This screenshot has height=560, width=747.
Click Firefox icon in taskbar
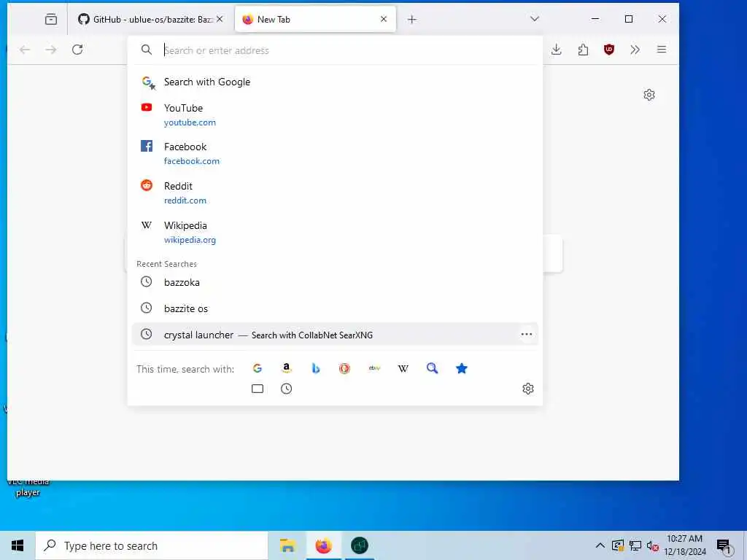coord(323,545)
